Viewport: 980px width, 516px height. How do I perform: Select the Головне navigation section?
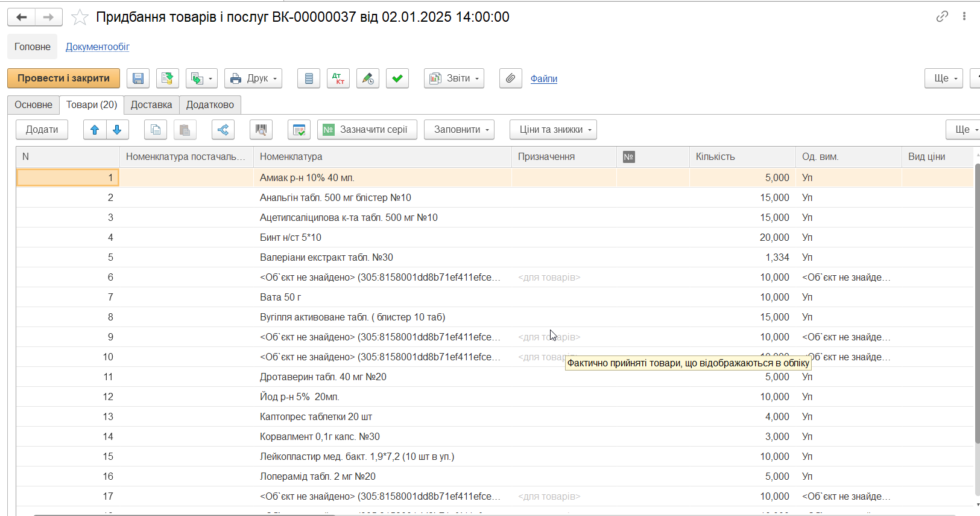[33, 46]
